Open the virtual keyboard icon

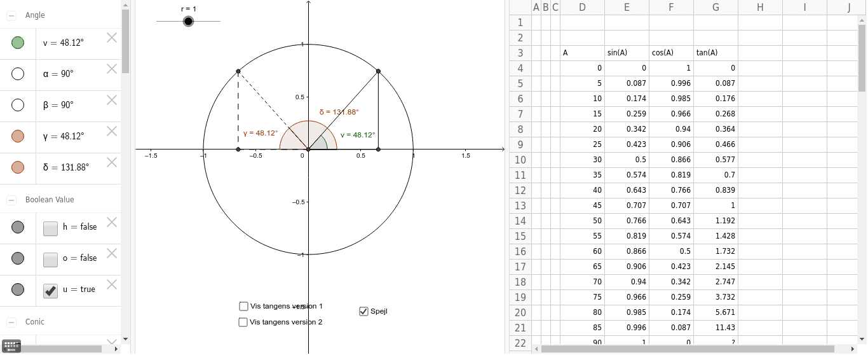[x=11, y=346]
